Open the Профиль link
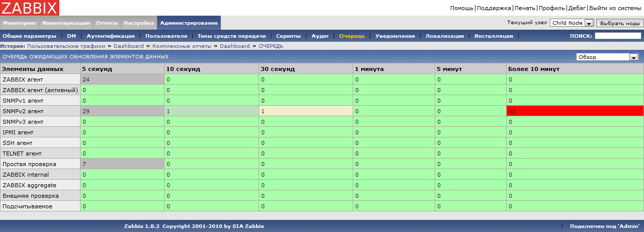 552,9
